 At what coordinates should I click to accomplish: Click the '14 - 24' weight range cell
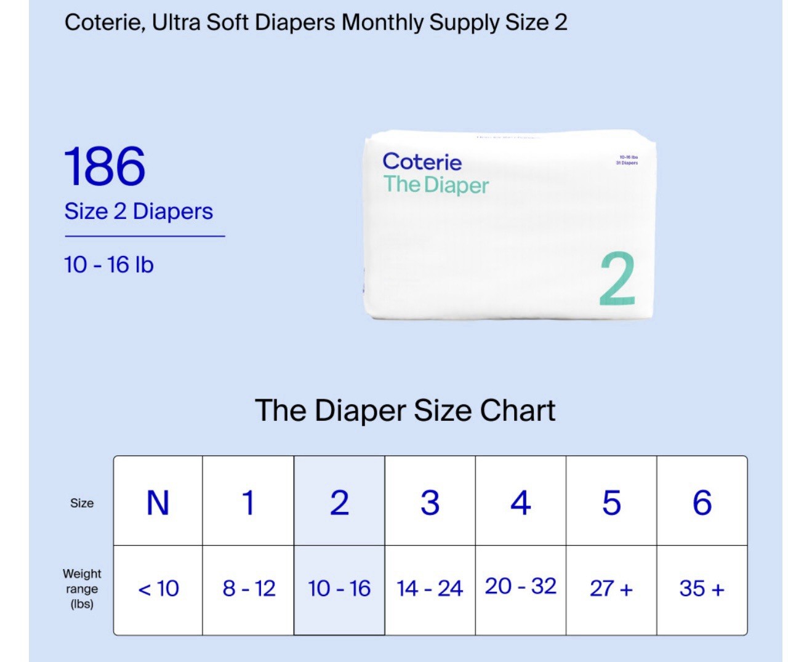tap(430, 589)
